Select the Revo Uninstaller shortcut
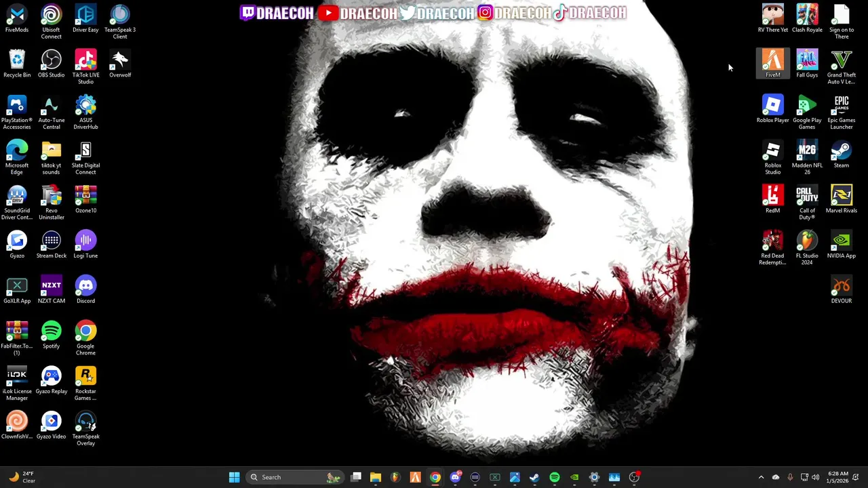 coord(52,203)
